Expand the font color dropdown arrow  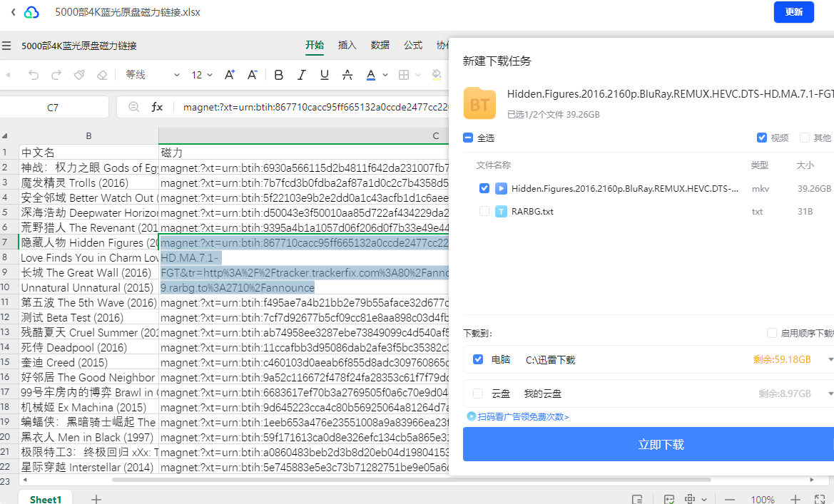click(x=385, y=75)
